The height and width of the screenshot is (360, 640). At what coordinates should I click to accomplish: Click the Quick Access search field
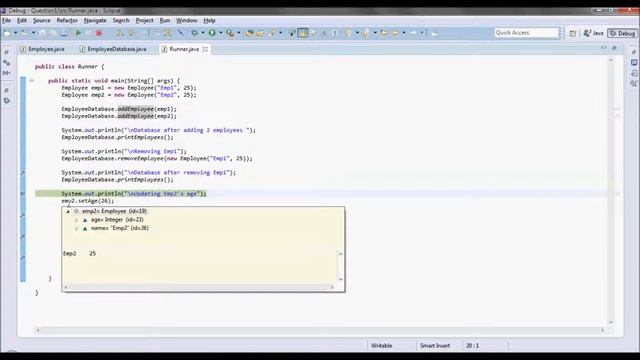tap(527, 33)
